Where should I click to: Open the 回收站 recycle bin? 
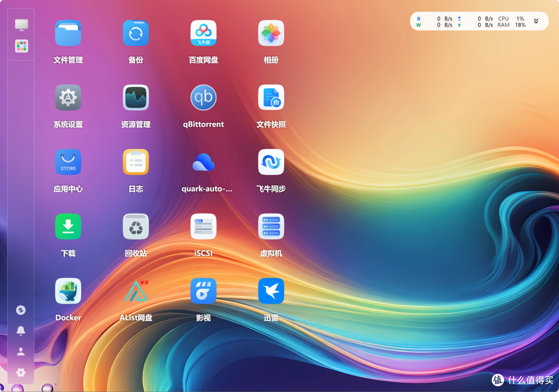136,227
